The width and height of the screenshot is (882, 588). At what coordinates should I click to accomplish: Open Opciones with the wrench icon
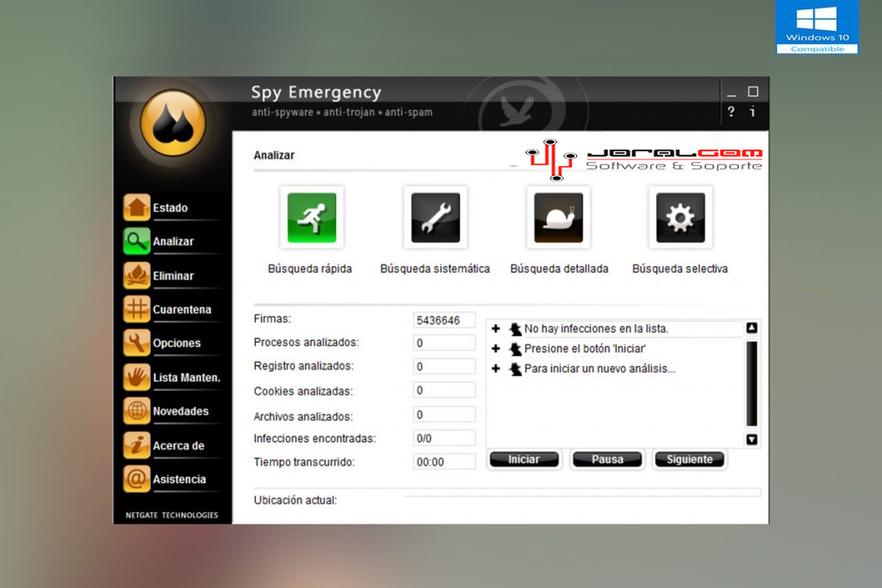tap(137, 343)
